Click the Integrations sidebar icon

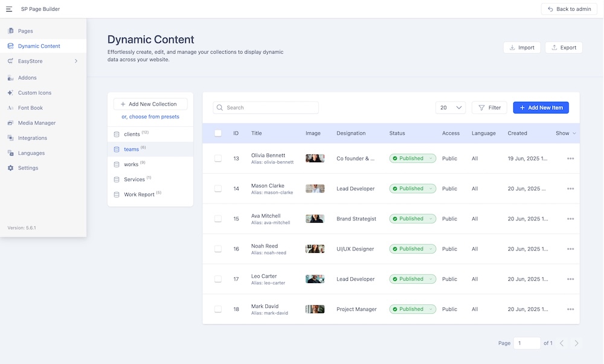(10, 138)
